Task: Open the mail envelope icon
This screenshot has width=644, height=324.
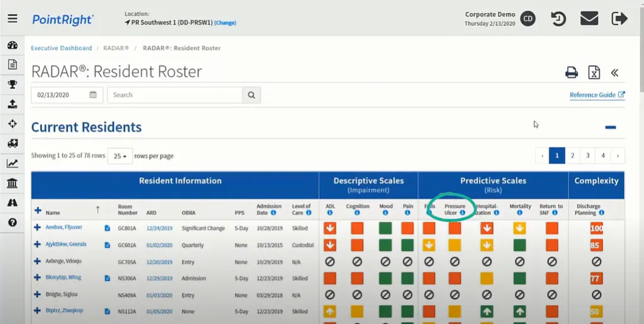Action: point(589,18)
